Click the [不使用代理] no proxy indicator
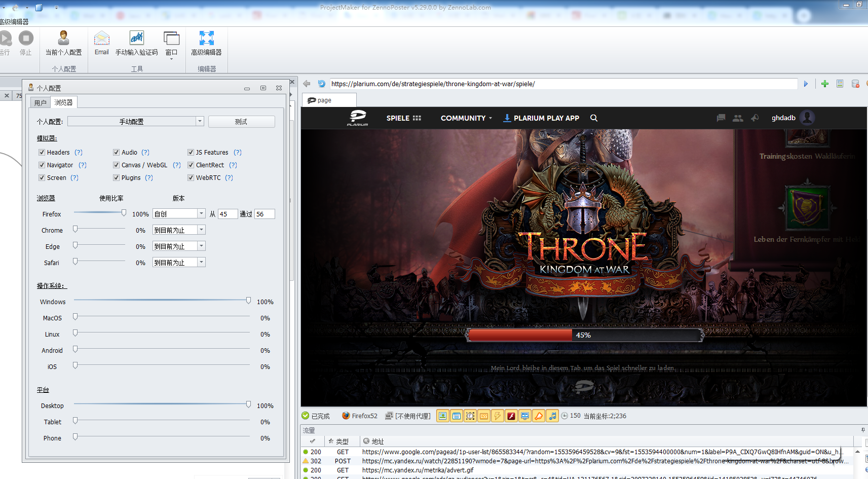This screenshot has width=868, height=479. click(x=408, y=416)
